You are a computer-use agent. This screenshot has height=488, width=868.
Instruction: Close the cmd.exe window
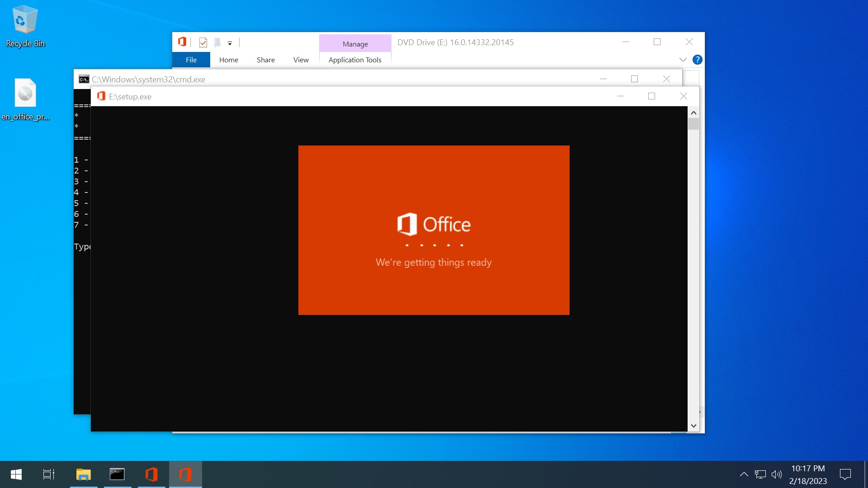tap(666, 79)
